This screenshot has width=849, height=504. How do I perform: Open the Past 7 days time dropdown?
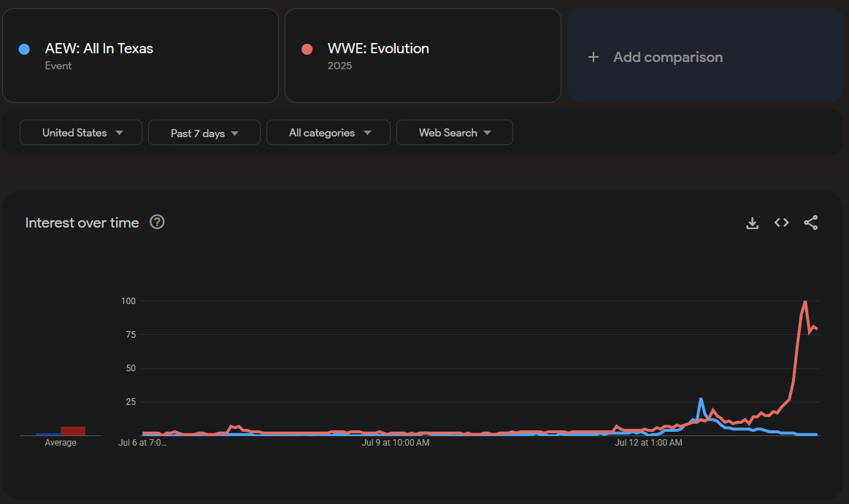(204, 133)
